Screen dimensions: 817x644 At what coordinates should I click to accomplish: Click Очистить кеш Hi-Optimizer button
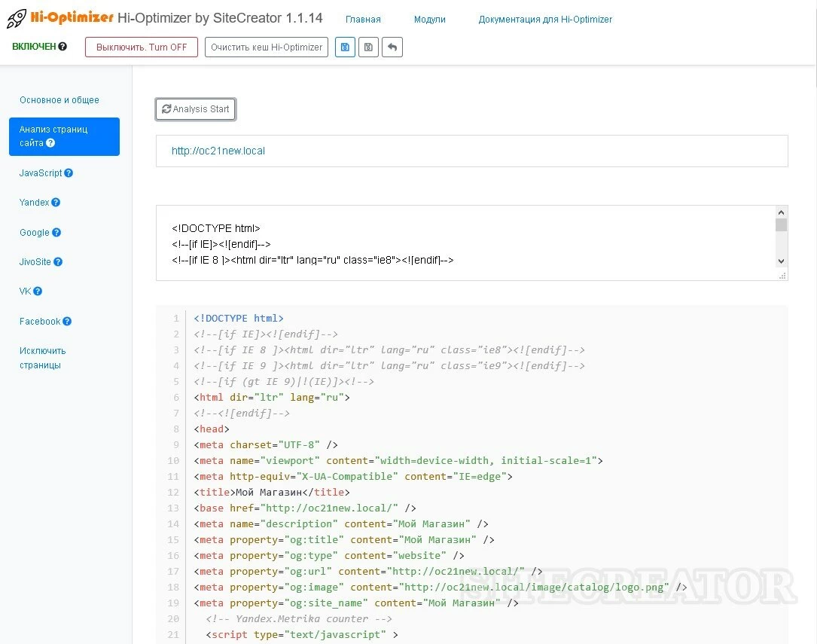point(267,47)
